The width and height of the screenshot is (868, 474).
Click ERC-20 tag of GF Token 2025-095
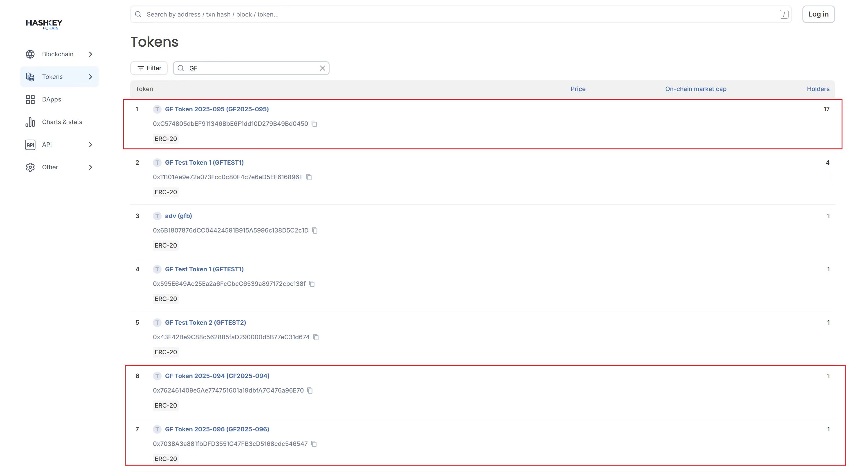[165, 139]
